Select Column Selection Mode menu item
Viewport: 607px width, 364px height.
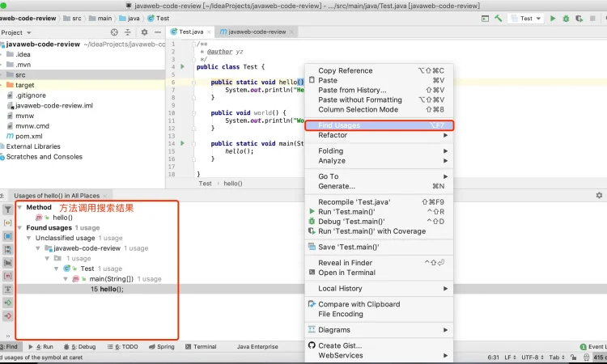(x=379, y=109)
